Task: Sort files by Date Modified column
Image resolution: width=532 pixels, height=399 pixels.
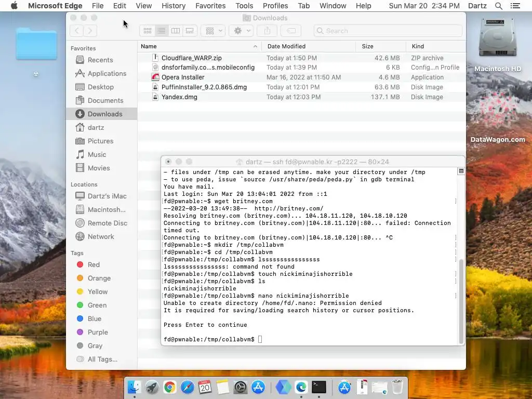Action: click(309, 46)
